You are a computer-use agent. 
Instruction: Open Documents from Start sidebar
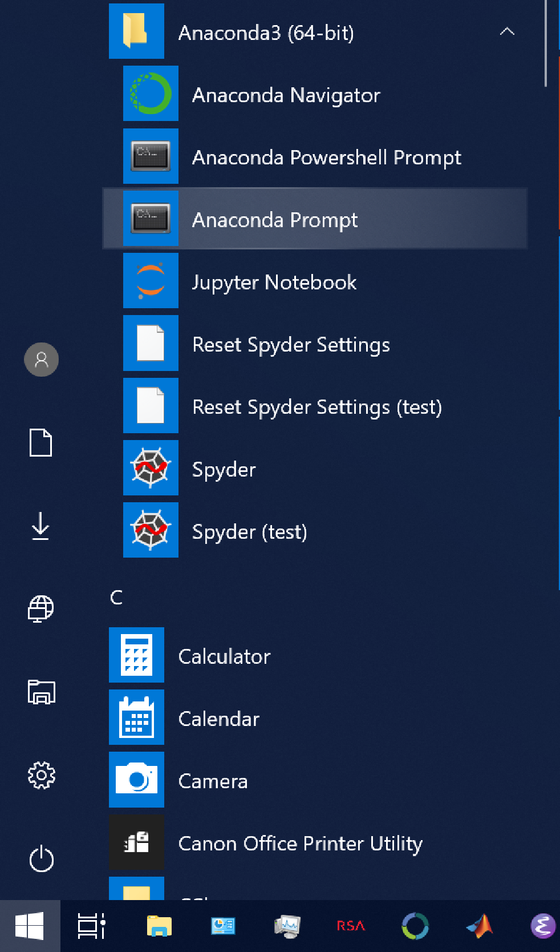pos(41,443)
